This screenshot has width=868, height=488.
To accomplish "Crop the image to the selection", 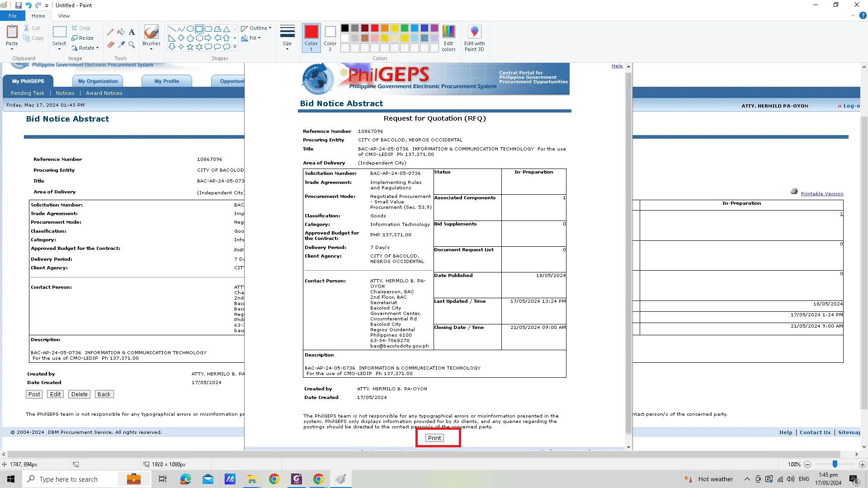I will click(x=81, y=28).
